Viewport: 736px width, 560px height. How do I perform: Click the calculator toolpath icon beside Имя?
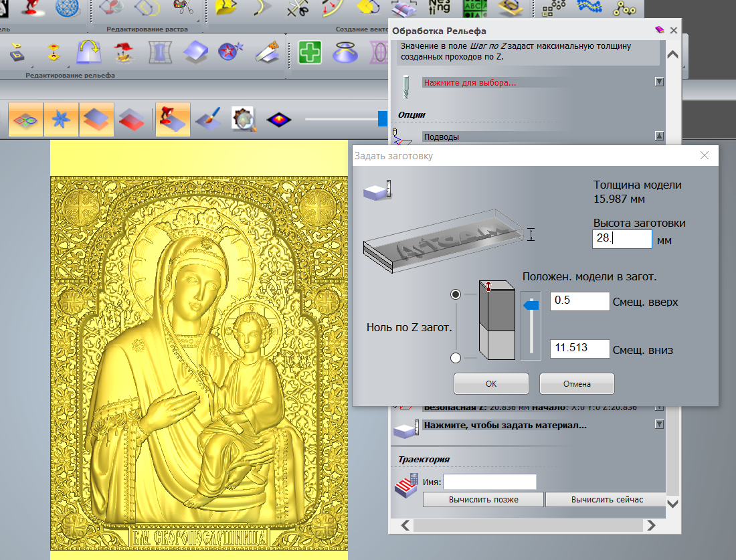coord(407,486)
